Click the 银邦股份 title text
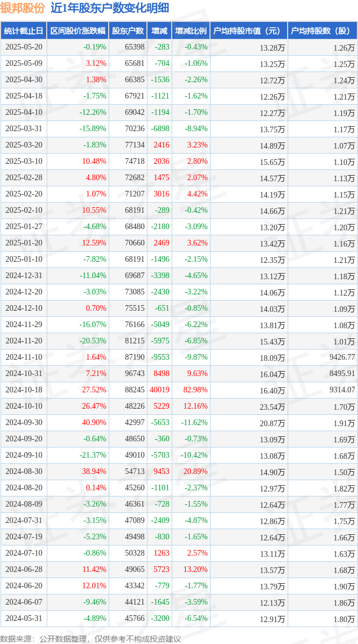The width and height of the screenshot is (358, 644). pos(22,8)
